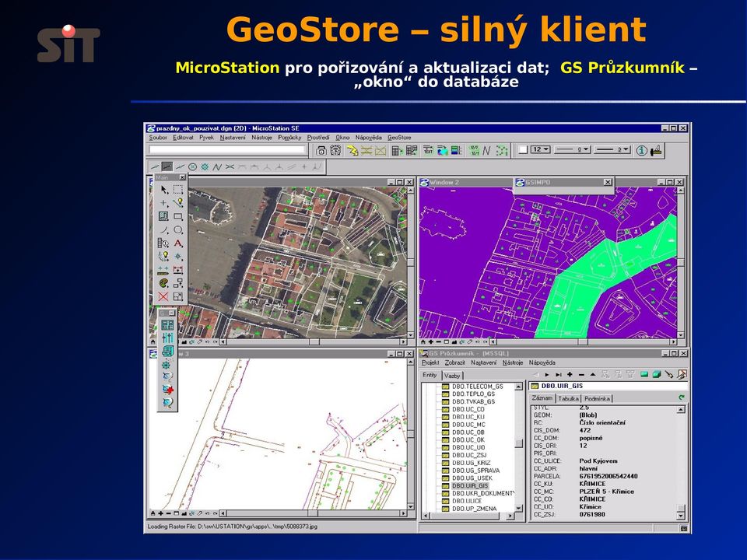Viewport: 747px width, 560px height.
Task: Click the grid panels icon in GeoStore palette
Action: tap(167, 325)
